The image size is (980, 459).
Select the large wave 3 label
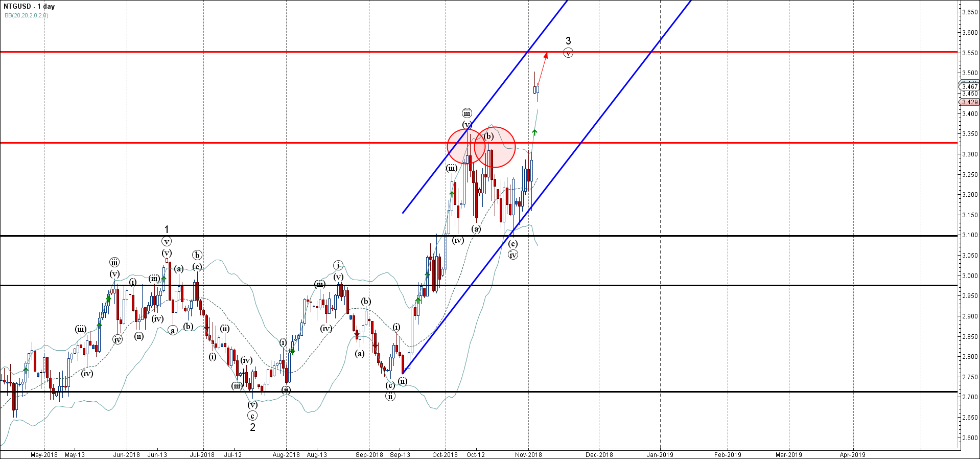[x=568, y=41]
